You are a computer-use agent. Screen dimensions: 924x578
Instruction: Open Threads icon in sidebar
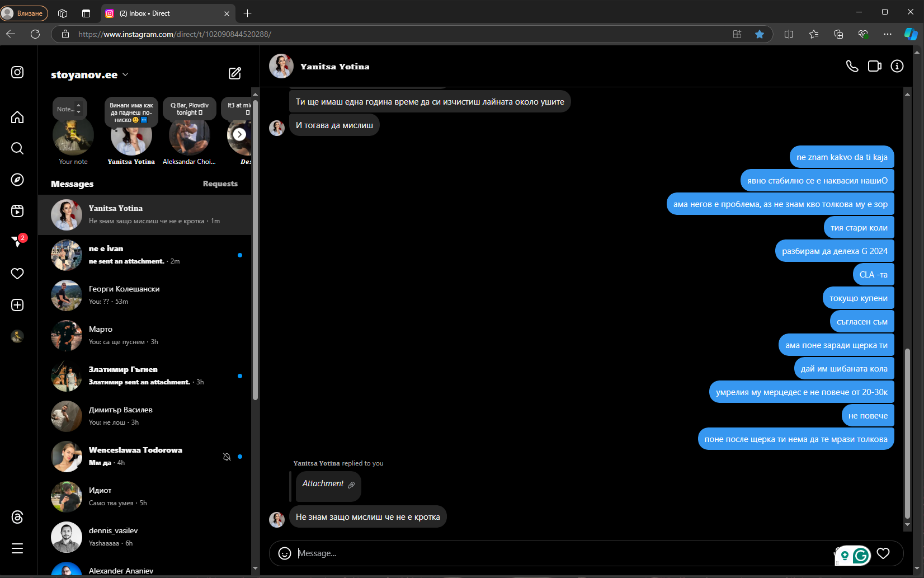(x=17, y=517)
